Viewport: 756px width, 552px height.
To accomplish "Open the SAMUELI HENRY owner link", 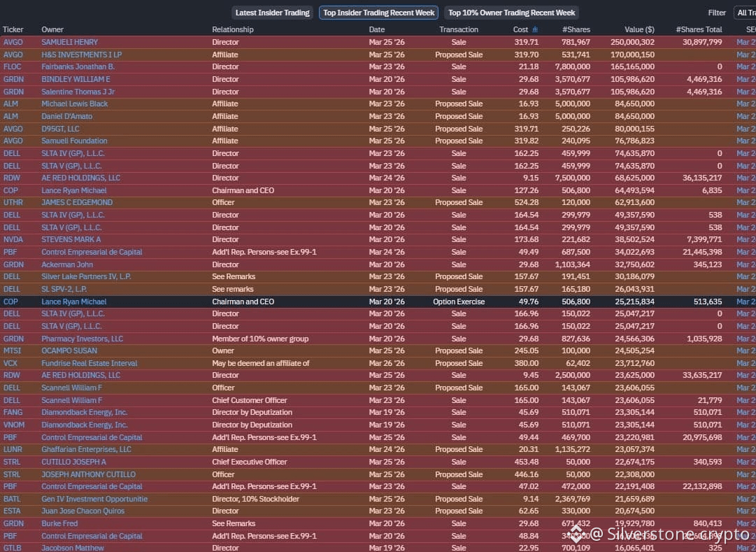I will [x=69, y=42].
